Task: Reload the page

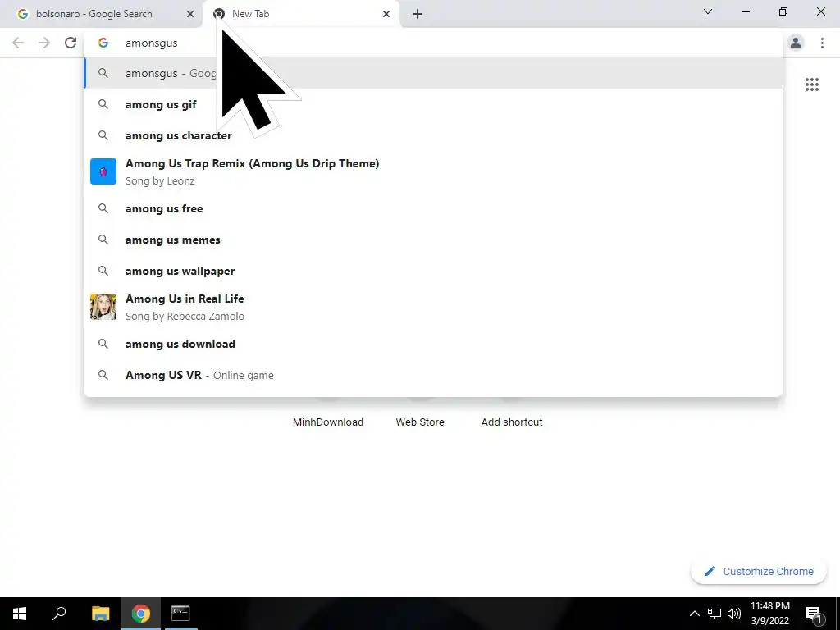Action: 71,43
